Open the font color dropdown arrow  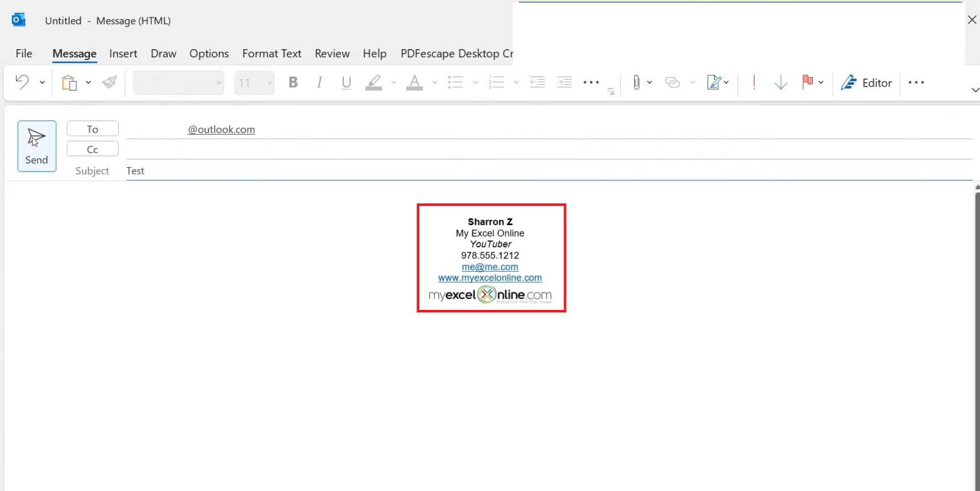pyautogui.click(x=434, y=82)
